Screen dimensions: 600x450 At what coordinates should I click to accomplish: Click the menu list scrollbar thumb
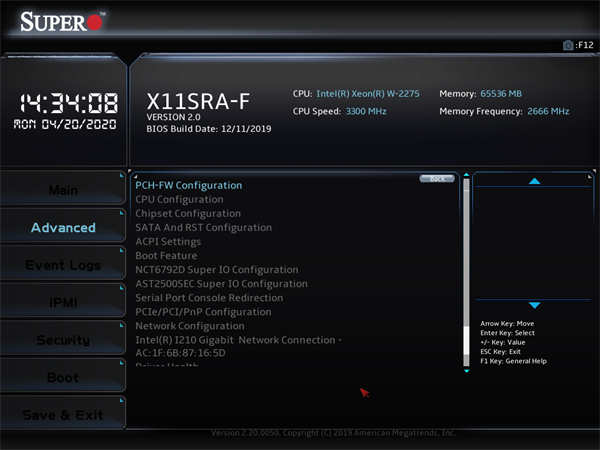[466, 341]
